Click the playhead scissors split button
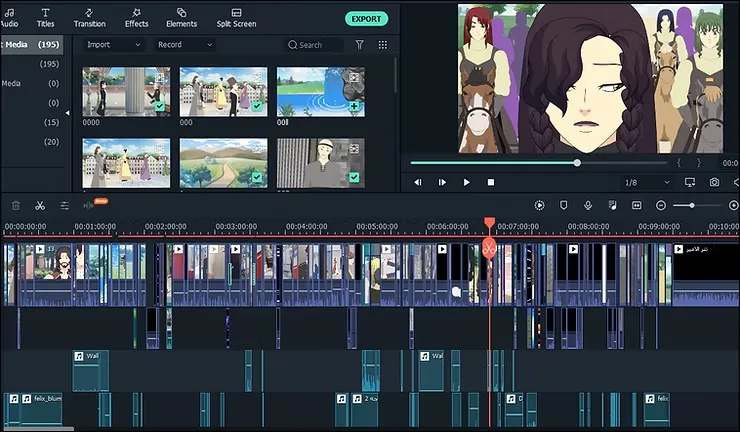The width and height of the screenshot is (740, 432). (x=489, y=248)
